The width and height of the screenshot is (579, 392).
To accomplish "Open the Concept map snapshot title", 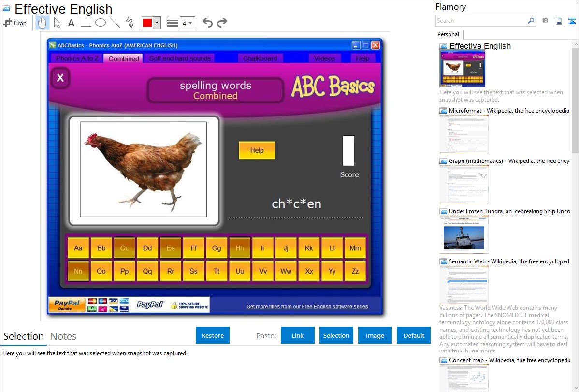I will [509, 360].
